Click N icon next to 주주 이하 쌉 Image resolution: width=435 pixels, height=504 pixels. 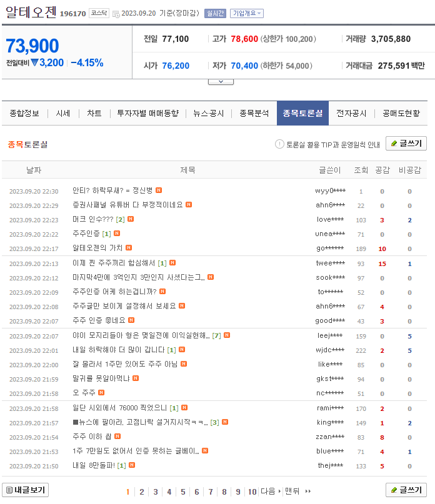(117, 436)
